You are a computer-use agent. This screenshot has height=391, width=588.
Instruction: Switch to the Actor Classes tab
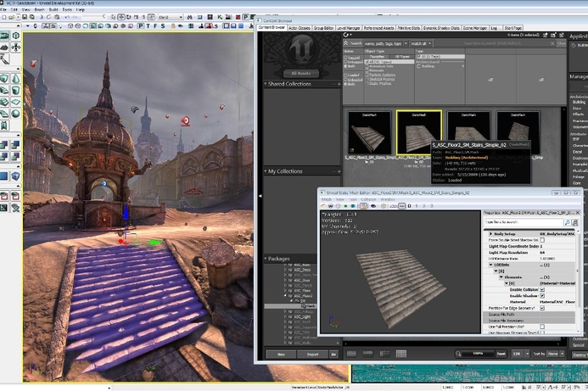click(300, 28)
